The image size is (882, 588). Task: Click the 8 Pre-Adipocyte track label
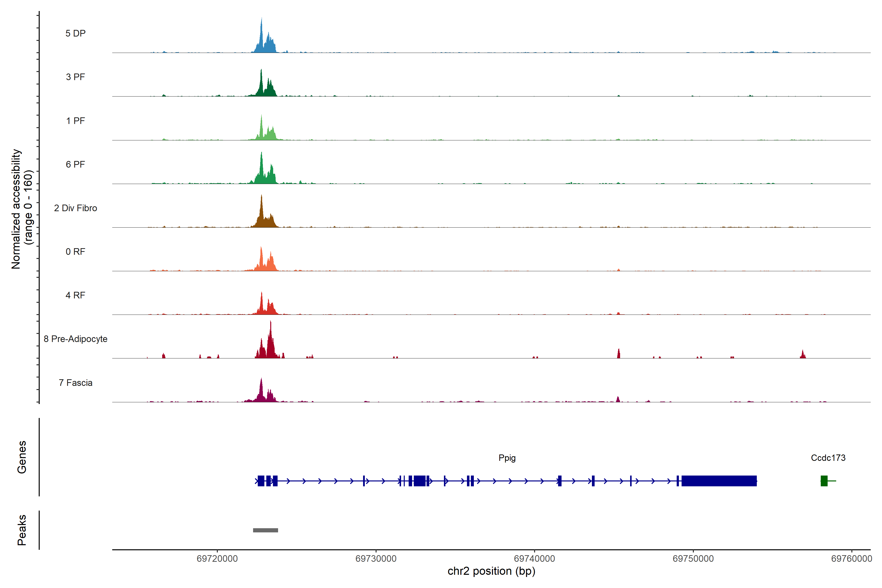(x=75, y=339)
